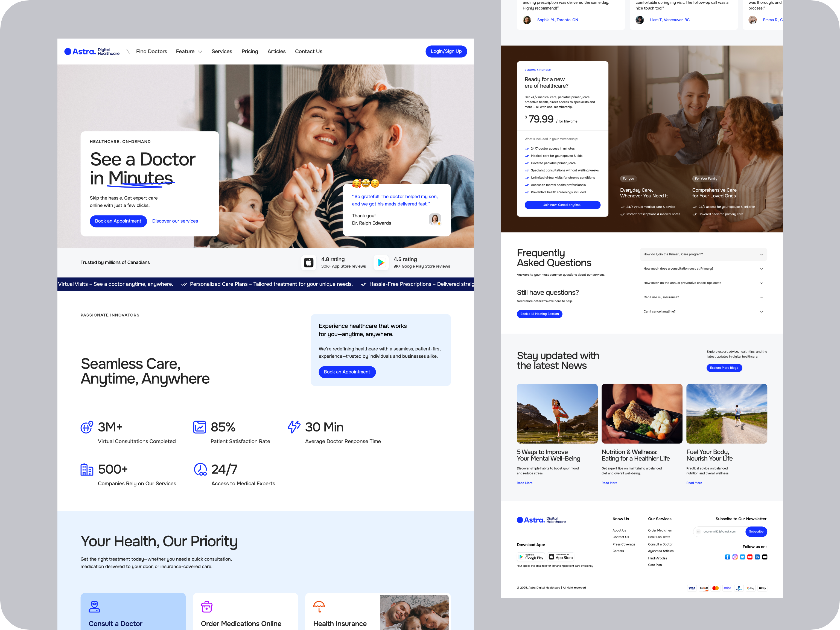Click the Twitter icon under Follow us on

pyautogui.click(x=743, y=557)
